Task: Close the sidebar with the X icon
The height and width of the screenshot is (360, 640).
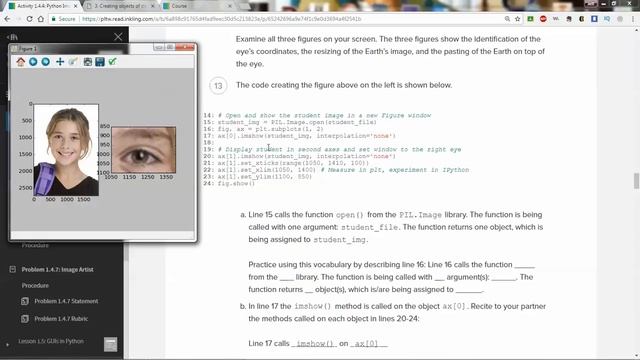Action: click(x=118, y=37)
